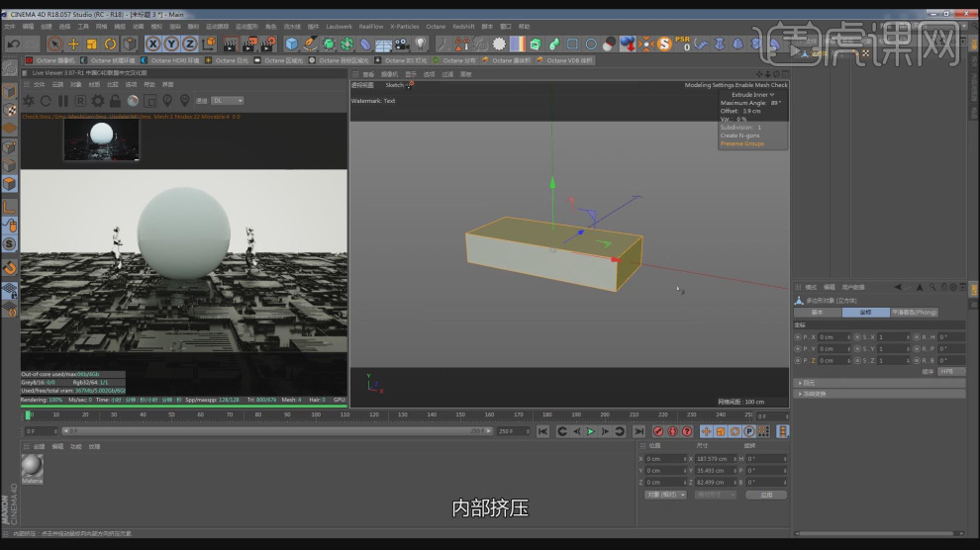
Task: Toggle the Live Viewer lock icon
Action: [x=115, y=101]
